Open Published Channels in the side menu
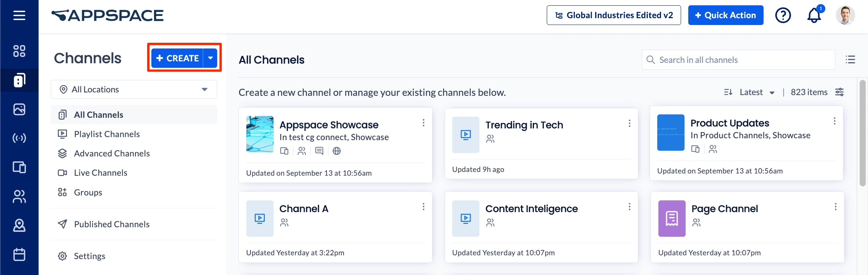868x275 pixels. coord(134,224)
